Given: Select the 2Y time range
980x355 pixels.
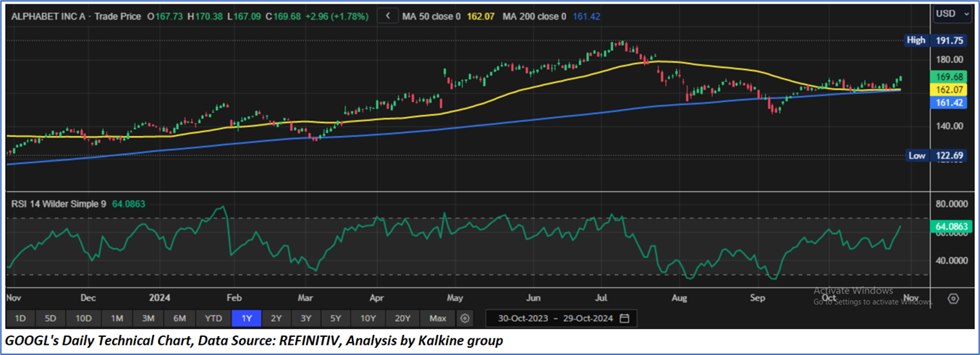Looking at the screenshot, I should 276,318.
